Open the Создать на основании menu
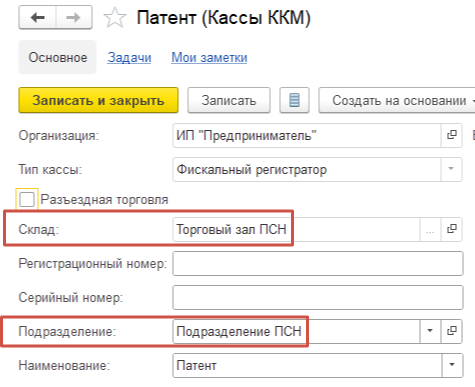Screen dimensions: 475x387 [397, 100]
